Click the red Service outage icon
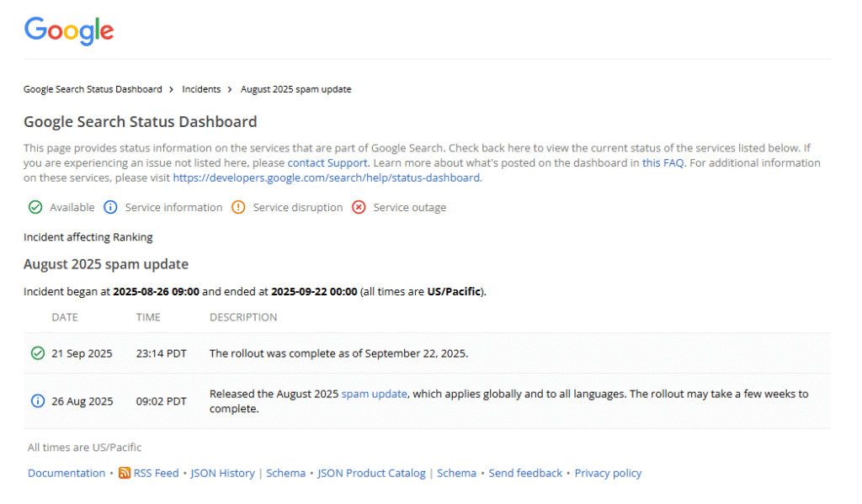The width and height of the screenshot is (862, 504). click(358, 207)
